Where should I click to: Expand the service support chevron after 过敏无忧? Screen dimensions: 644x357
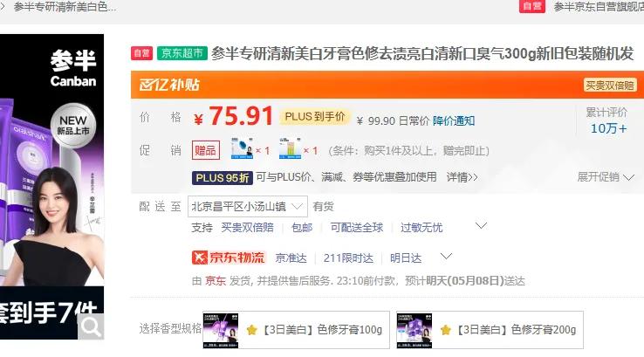coord(481,225)
